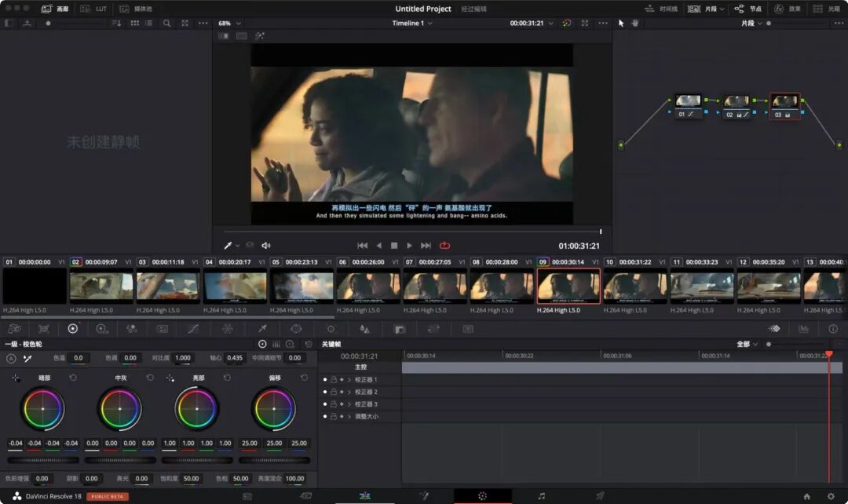Open the Curves palette
This screenshot has width=848, height=504.
pyautogui.click(x=193, y=329)
